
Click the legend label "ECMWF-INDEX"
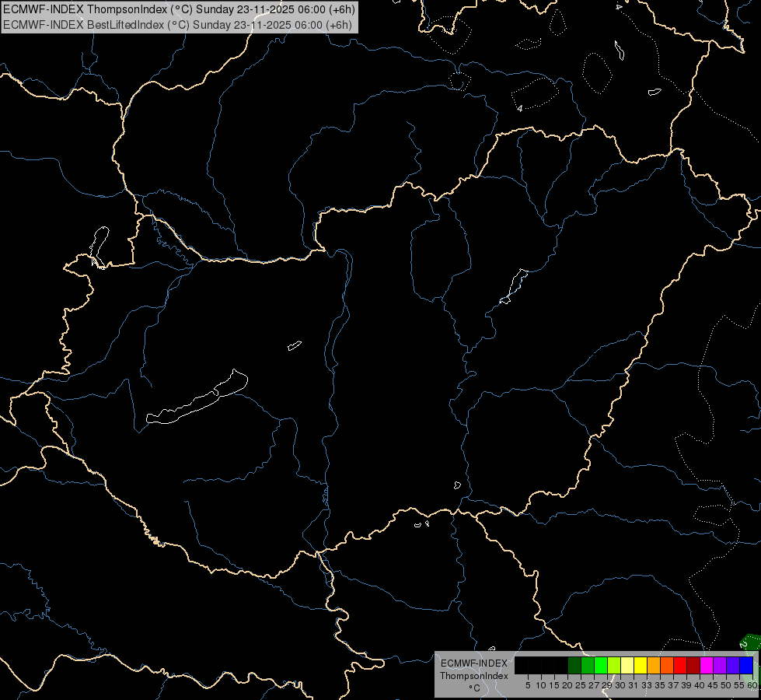(x=473, y=663)
